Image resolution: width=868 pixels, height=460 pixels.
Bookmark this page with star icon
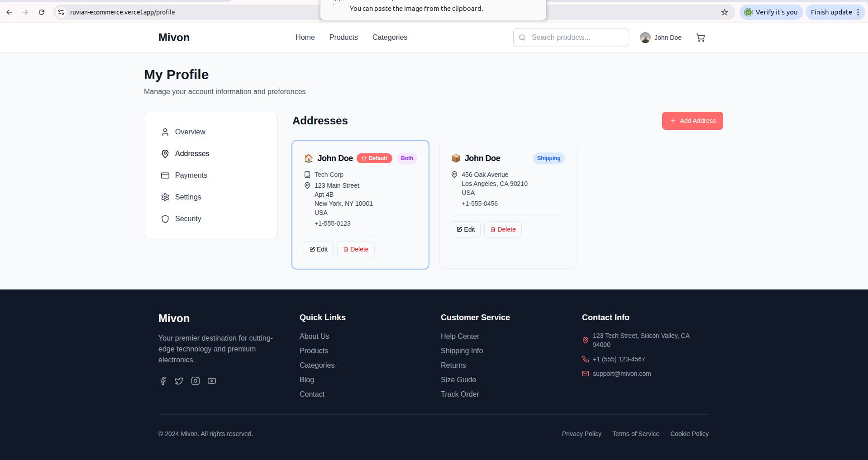(725, 12)
